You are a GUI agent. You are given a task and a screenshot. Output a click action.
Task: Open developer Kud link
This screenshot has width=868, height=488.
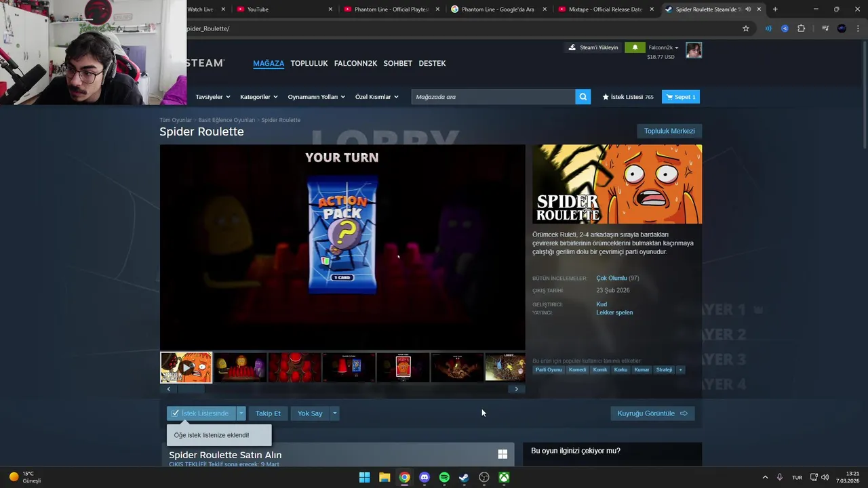[601, 304]
